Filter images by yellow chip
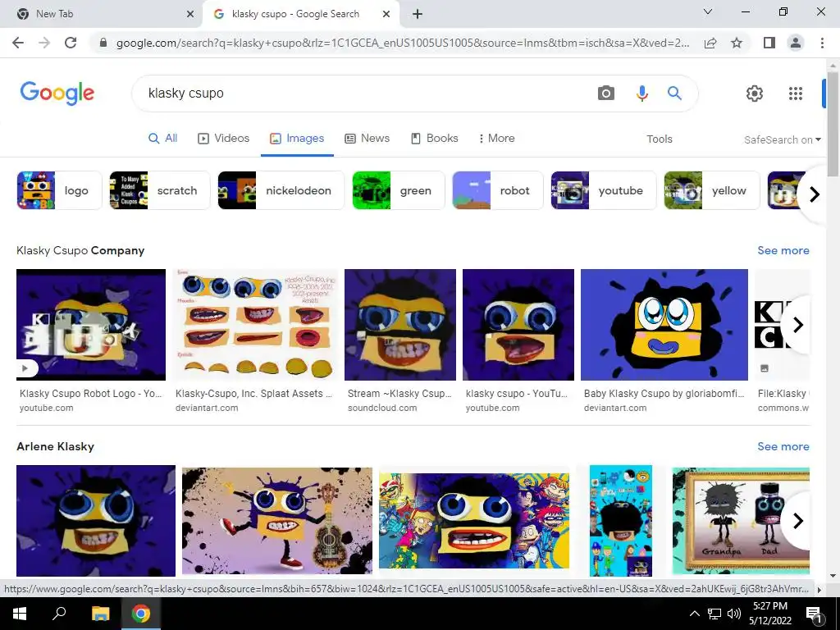The height and width of the screenshot is (630, 840). [x=712, y=190]
